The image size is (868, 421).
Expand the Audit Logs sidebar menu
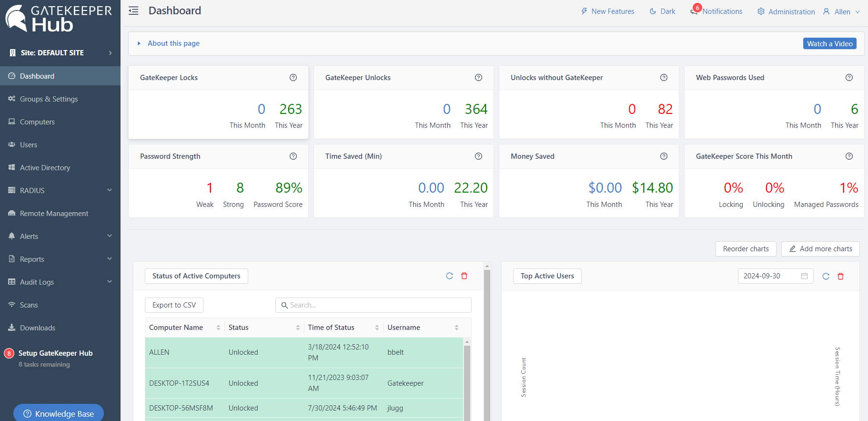60,282
